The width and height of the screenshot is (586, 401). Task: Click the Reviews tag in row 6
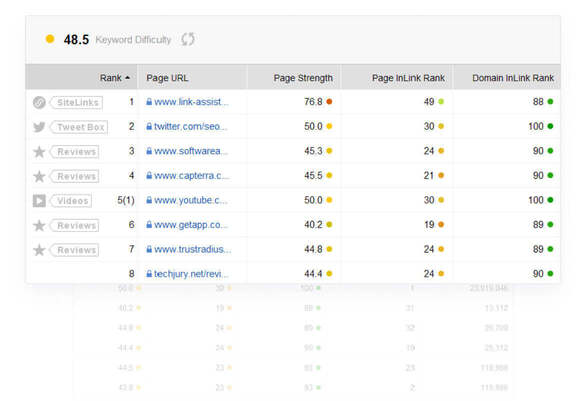coord(75,225)
